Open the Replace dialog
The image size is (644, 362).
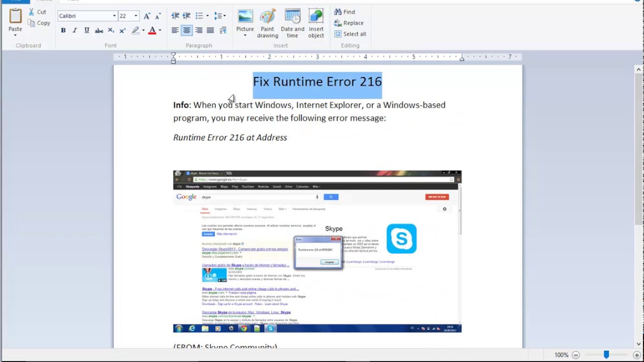click(x=349, y=23)
